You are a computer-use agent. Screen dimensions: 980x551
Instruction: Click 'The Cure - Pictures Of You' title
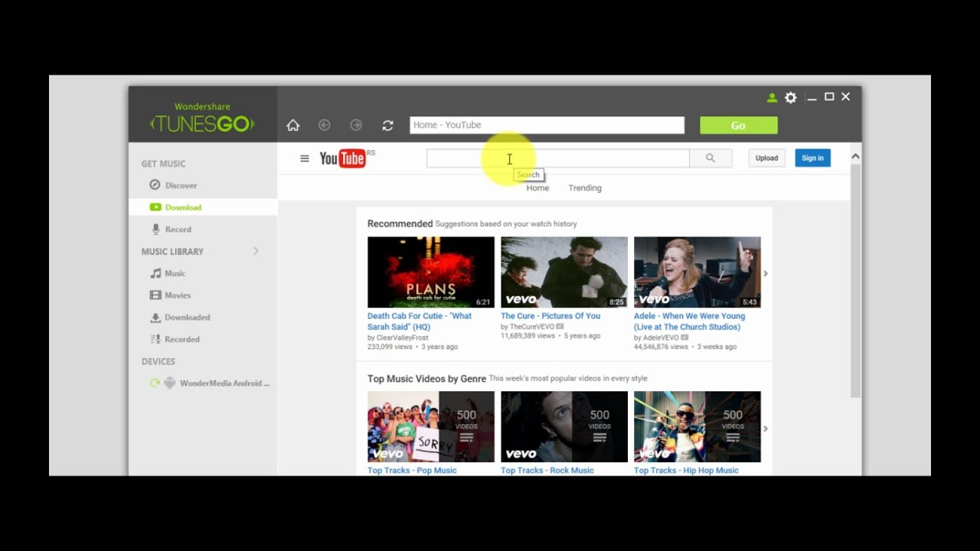point(550,316)
